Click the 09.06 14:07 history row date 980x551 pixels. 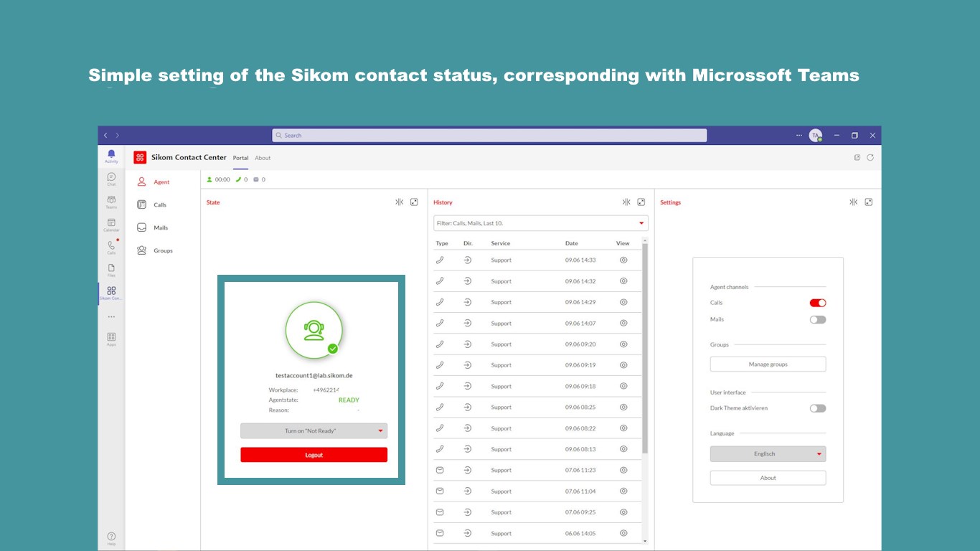(580, 323)
